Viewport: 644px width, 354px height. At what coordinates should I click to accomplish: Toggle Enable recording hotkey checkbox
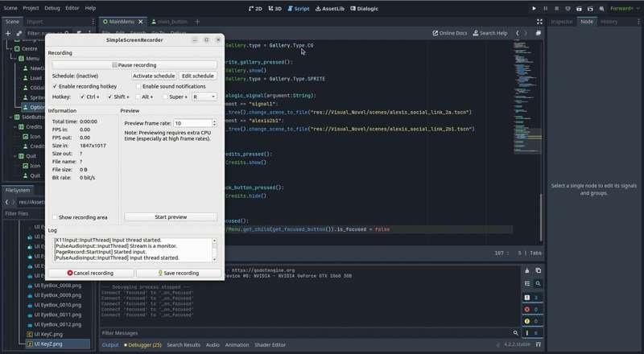(x=55, y=86)
